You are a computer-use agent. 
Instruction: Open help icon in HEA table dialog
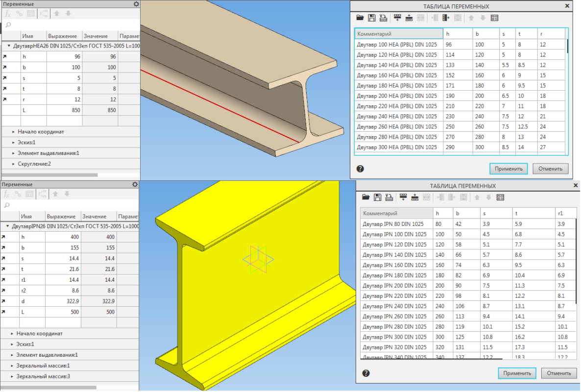tap(360, 169)
